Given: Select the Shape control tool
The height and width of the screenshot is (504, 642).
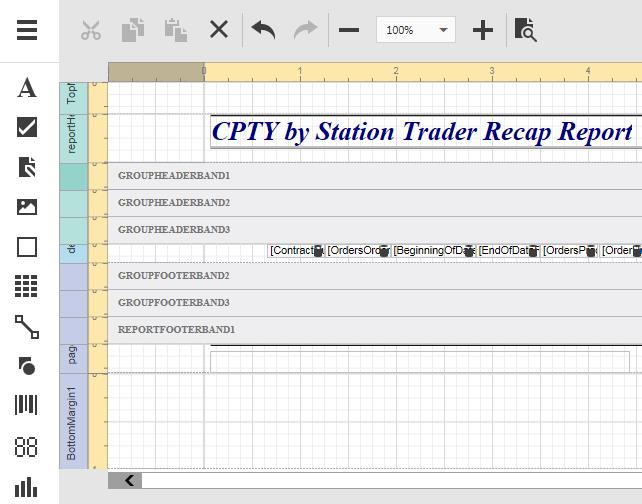Looking at the screenshot, I should point(27,367).
